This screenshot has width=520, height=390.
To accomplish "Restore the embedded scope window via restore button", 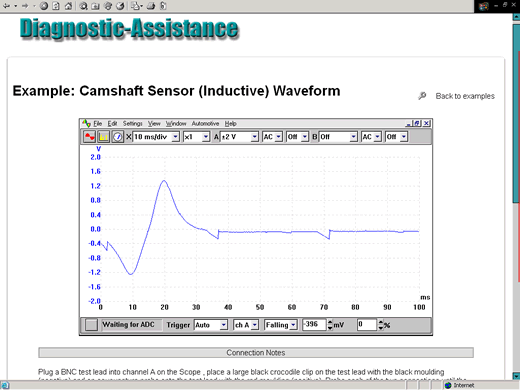I will pos(418,123).
